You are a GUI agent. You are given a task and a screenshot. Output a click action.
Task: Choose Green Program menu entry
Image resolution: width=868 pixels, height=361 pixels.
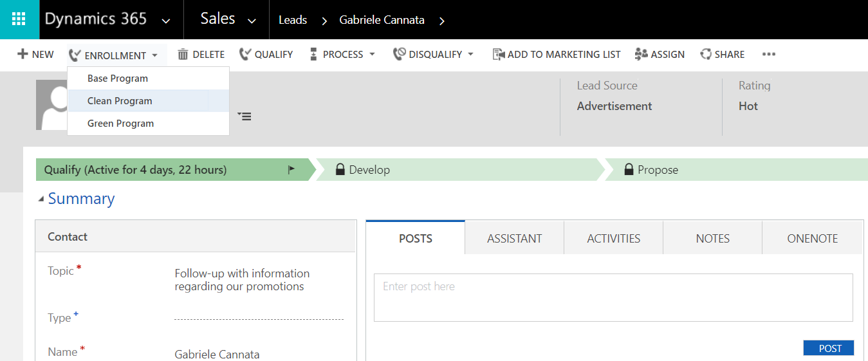(x=120, y=124)
